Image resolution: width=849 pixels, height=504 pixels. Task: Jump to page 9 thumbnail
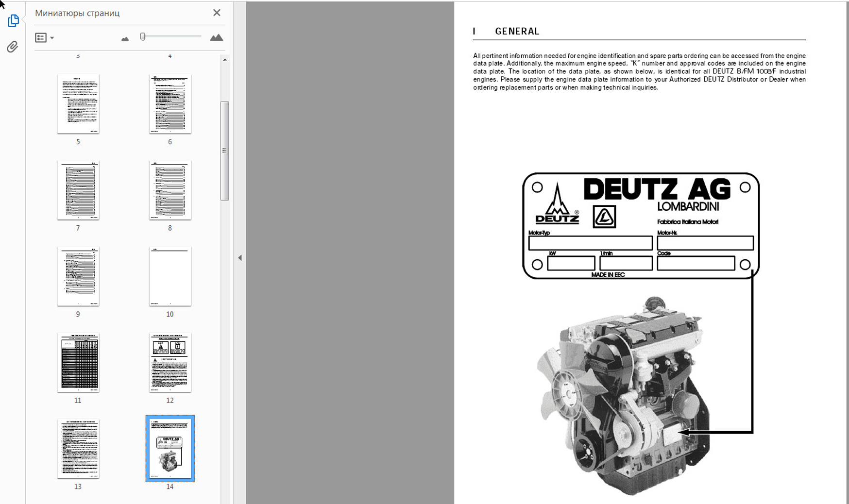click(x=78, y=276)
